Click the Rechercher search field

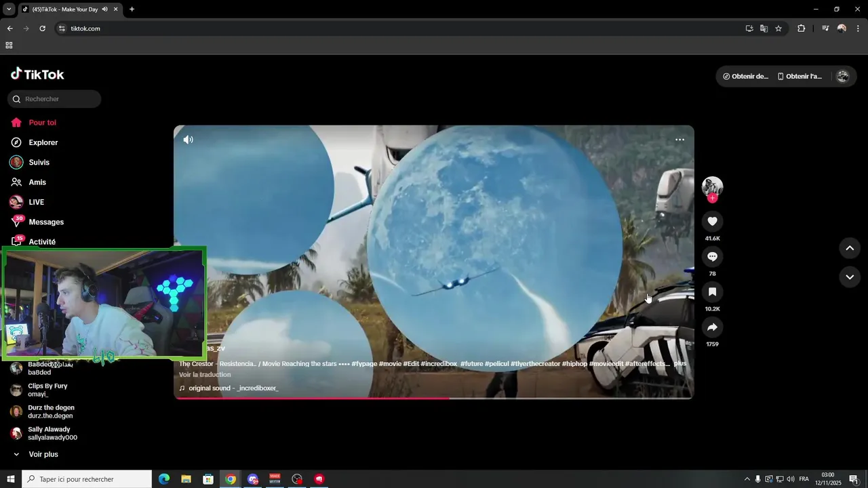[54, 99]
